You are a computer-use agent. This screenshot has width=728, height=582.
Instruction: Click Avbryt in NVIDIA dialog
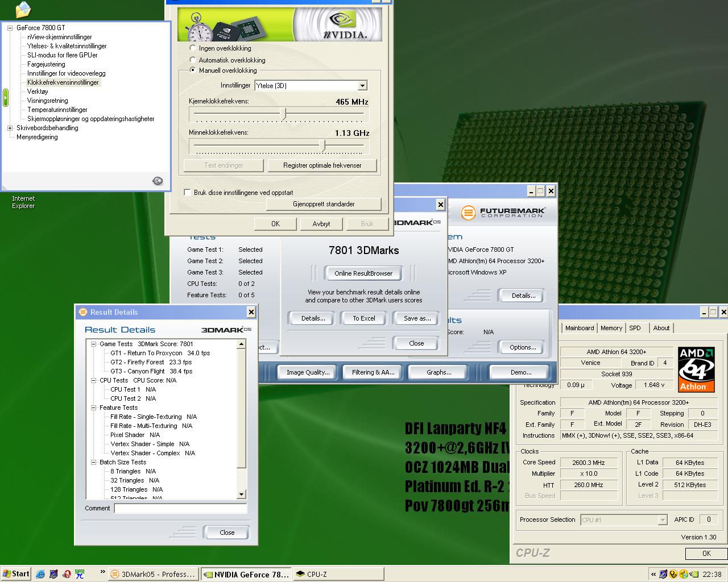point(321,224)
